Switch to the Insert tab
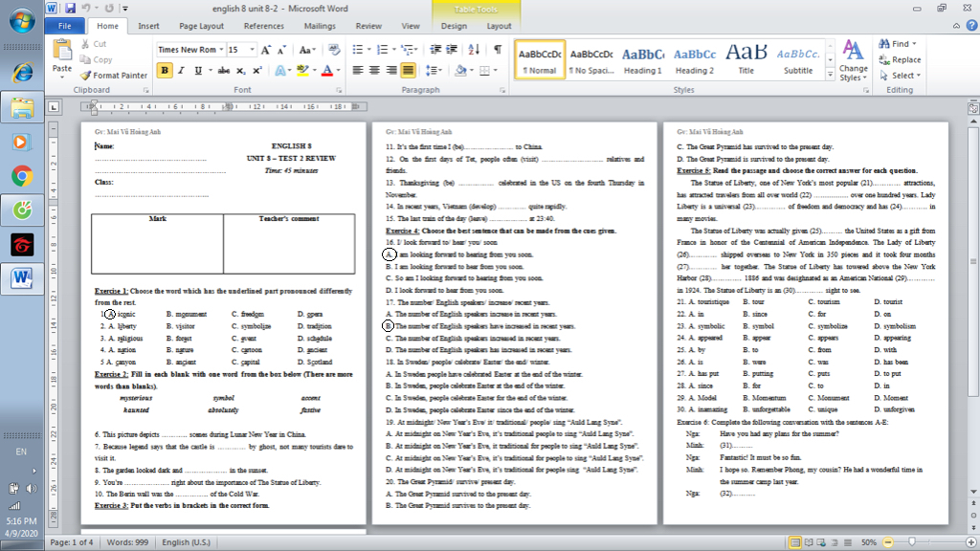The width and height of the screenshot is (980, 551). pyautogui.click(x=148, y=26)
